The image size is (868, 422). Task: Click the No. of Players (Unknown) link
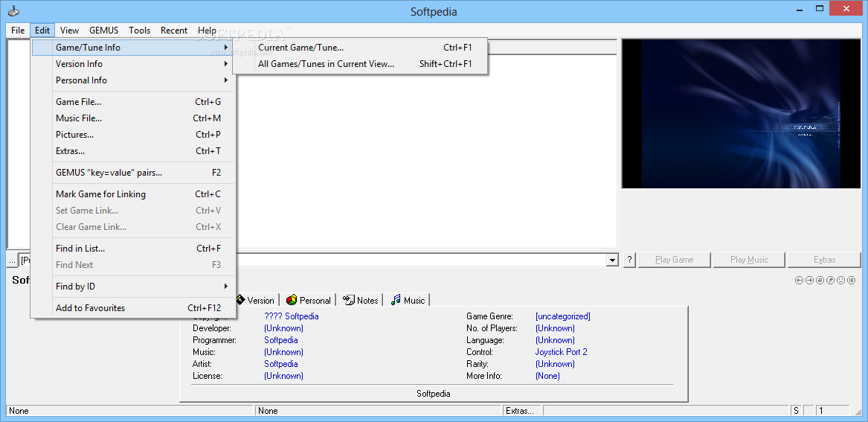tap(555, 328)
